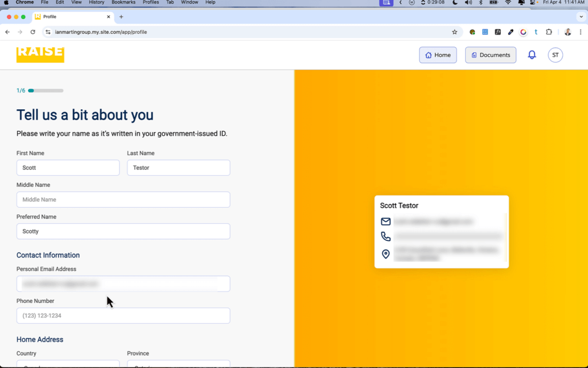This screenshot has width=588, height=368.
Task: Open Chrome's three-dot menu
Action: [x=581, y=32]
